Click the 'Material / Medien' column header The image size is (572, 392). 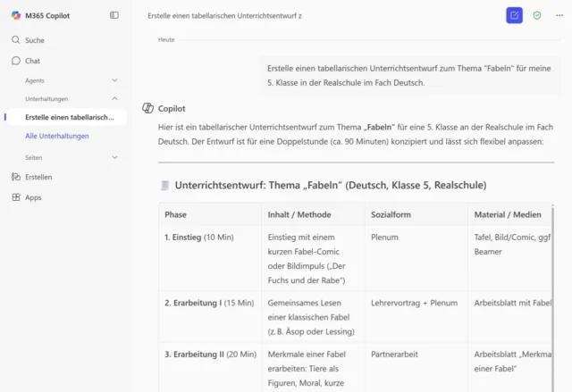pyautogui.click(x=508, y=214)
